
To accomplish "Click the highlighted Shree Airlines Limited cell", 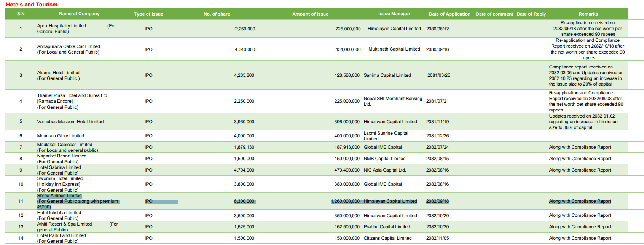I will (59, 196).
